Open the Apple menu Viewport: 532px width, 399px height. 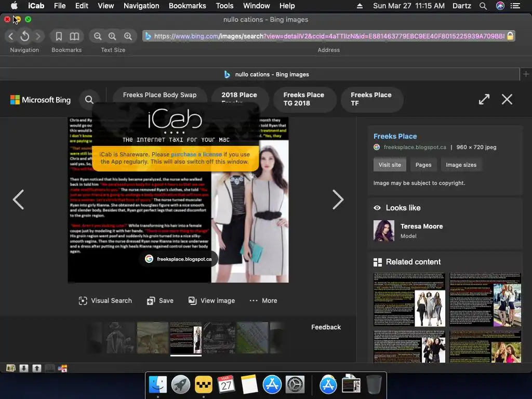tap(14, 5)
